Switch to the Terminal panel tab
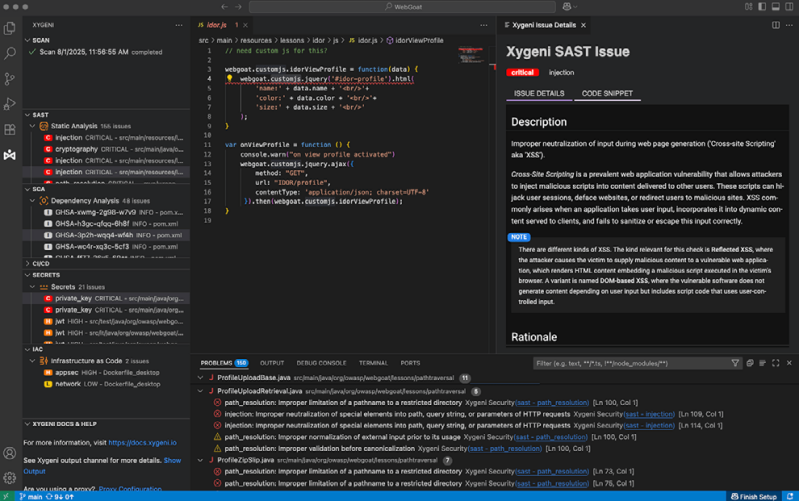 (373, 363)
